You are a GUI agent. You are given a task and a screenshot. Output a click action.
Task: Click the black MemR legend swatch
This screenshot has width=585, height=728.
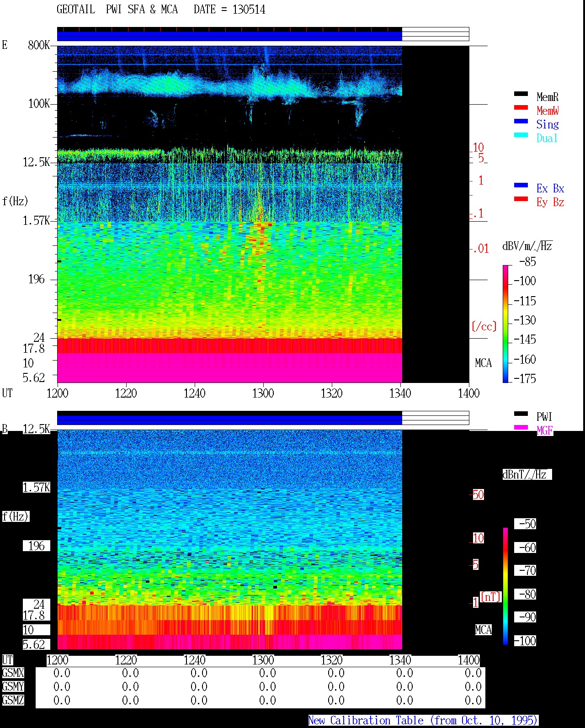(x=521, y=94)
